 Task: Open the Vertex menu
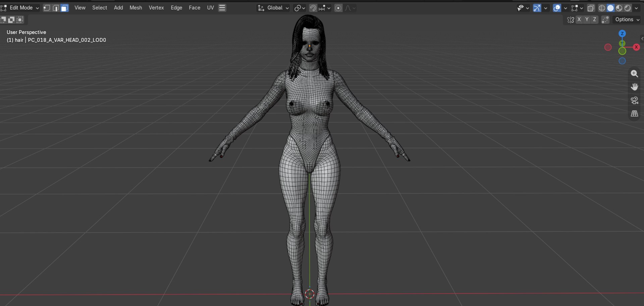[156, 8]
